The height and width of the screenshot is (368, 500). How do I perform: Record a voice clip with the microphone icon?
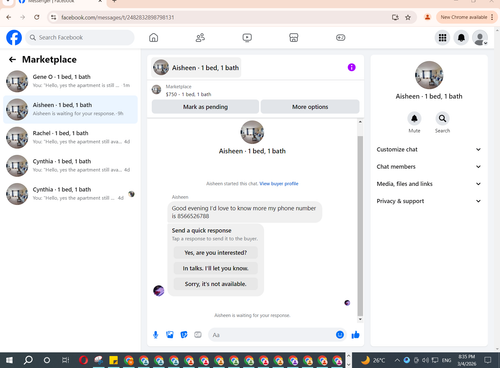click(x=155, y=335)
